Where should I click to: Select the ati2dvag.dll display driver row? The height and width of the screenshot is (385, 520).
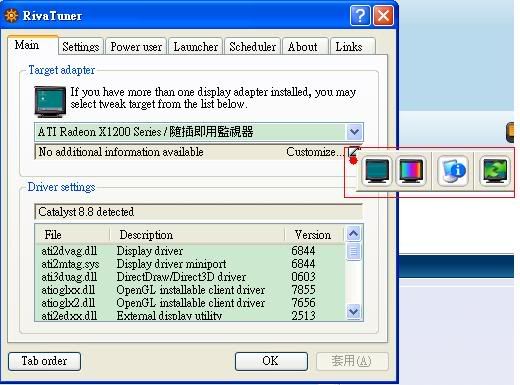coord(190,251)
